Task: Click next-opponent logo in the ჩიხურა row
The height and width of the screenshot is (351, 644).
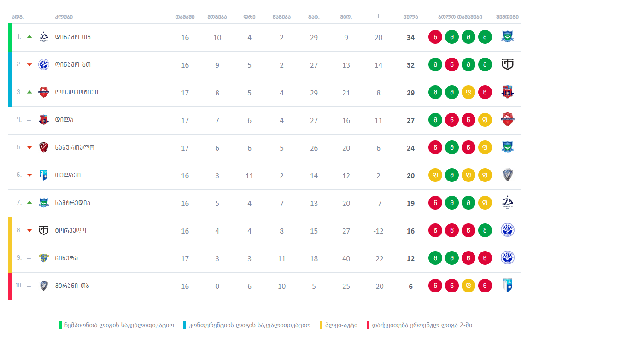Action: click(508, 258)
